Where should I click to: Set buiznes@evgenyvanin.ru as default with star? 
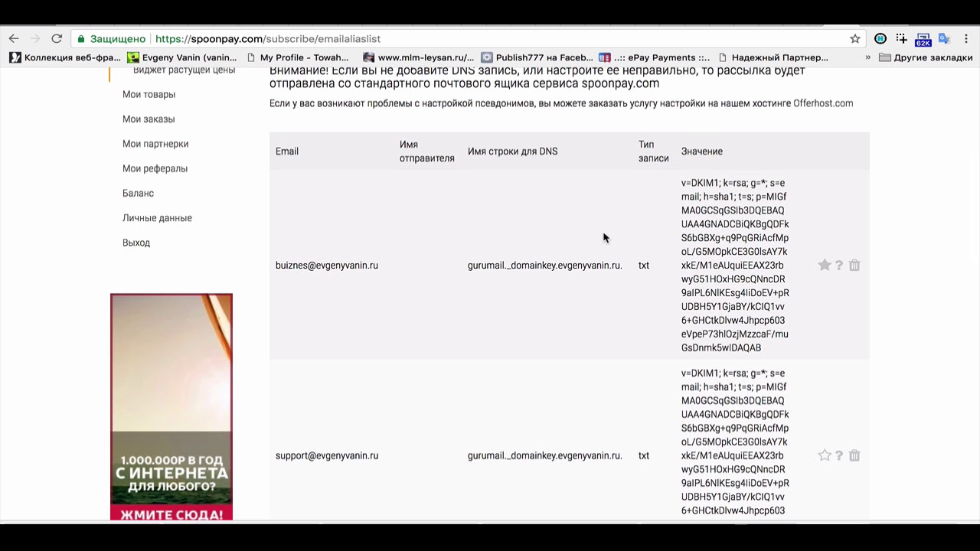click(825, 265)
